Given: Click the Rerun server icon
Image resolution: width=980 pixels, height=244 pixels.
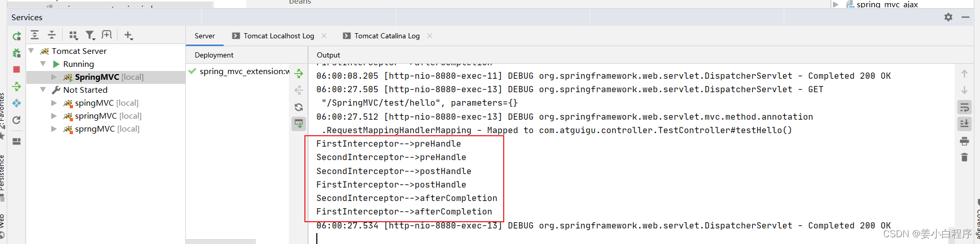Looking at the screenshot, I should coord(17,36).
